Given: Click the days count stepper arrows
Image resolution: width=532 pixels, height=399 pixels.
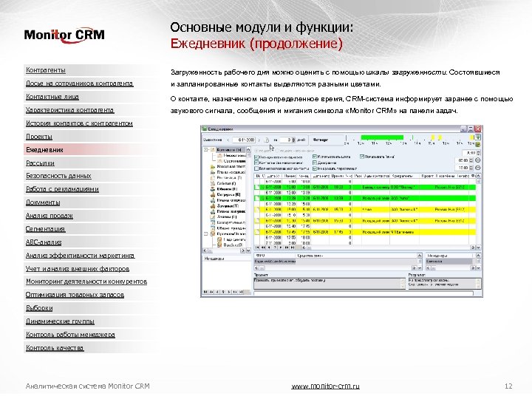Looking at the screenshot, I should click(294, 140).
